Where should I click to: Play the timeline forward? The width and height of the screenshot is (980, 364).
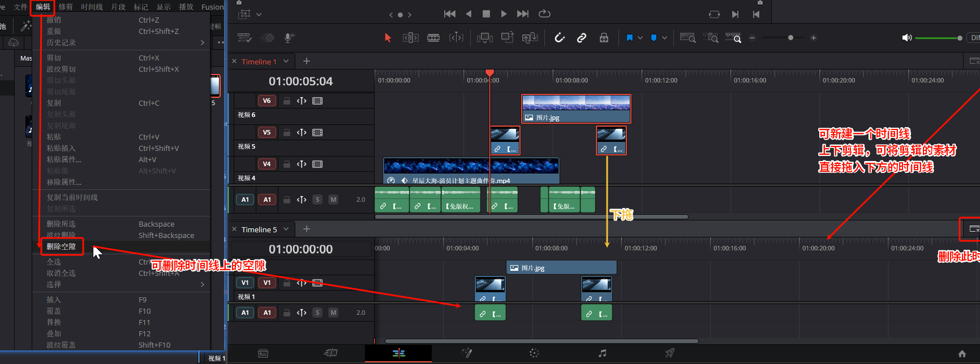click(504, 14)
